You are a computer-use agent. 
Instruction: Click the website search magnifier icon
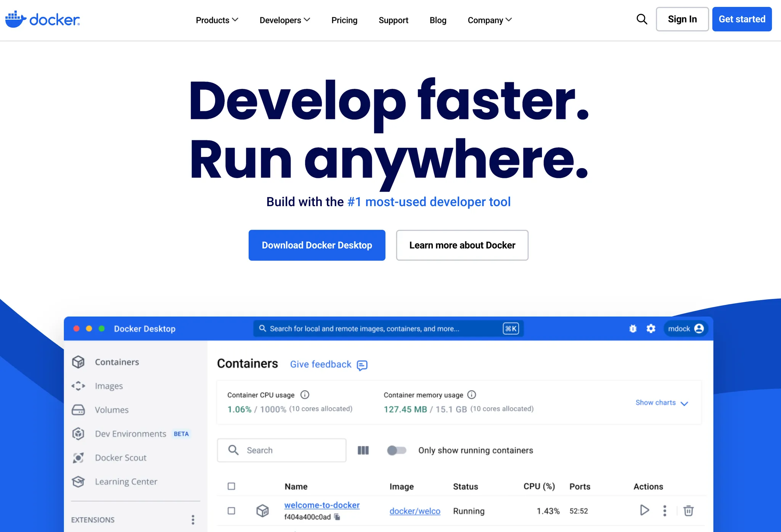tap(642, 19)
